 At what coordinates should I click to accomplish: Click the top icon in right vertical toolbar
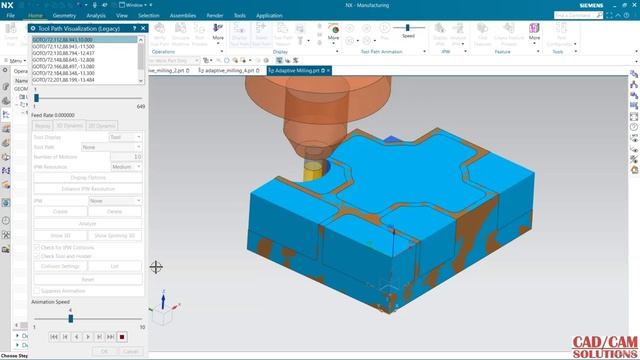pos(634,74)
